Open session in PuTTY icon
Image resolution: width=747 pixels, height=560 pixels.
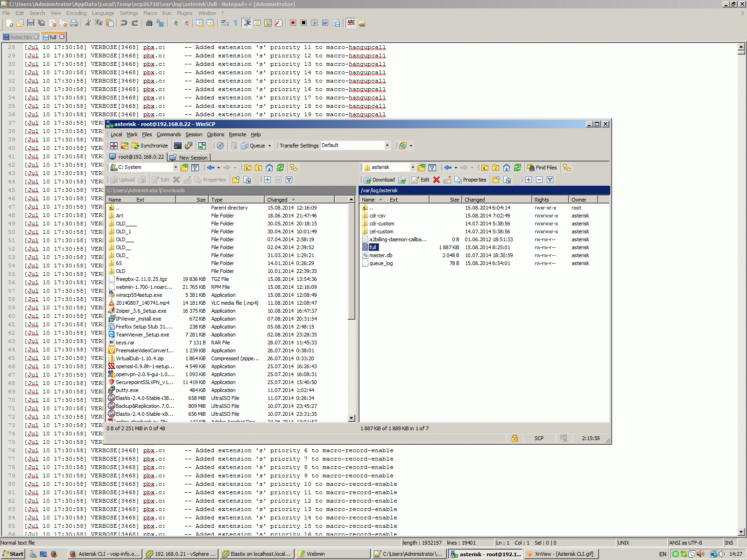tap(189, 146)
